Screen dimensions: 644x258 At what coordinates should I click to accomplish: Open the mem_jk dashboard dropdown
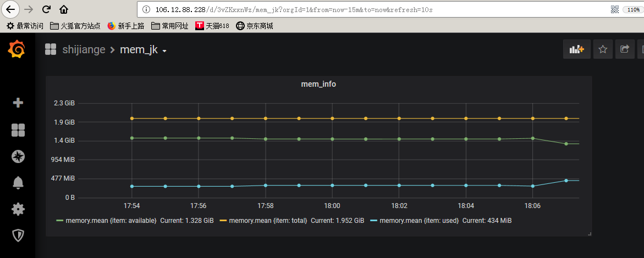[x=144, y=50]
